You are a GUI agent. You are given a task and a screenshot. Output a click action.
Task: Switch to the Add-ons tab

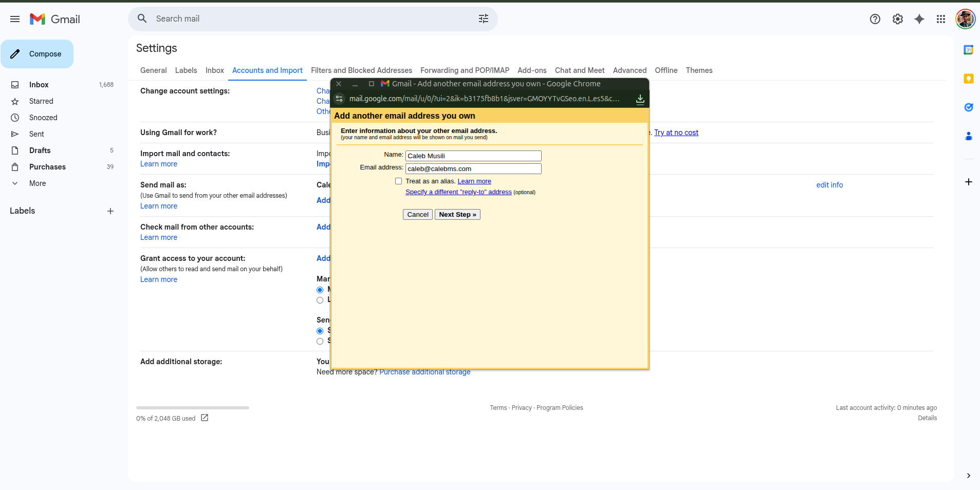click(x=532, y=70)
